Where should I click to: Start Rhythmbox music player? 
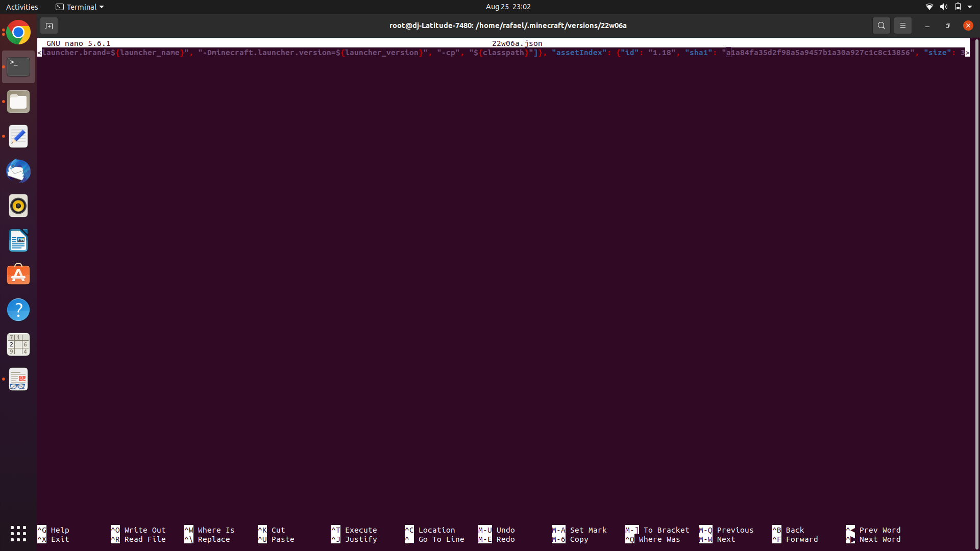click(x=18, y=206)
